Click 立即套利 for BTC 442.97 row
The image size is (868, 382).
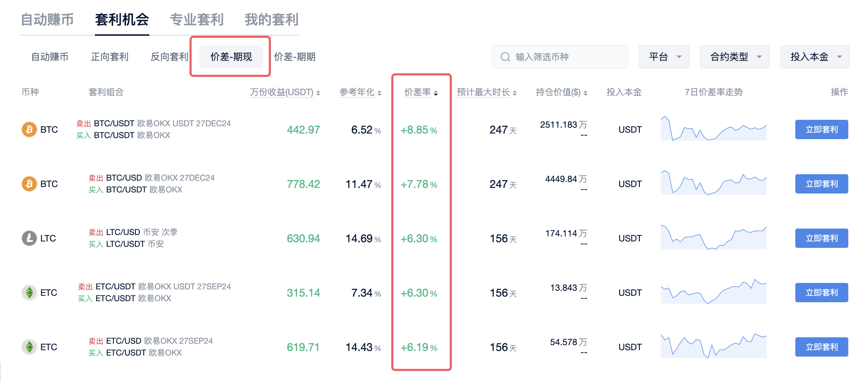click(822, 129)
